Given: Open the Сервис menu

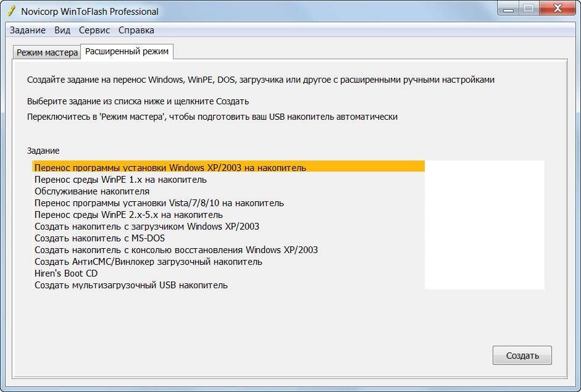Looking at the screenshot, I should coord(94,30).
